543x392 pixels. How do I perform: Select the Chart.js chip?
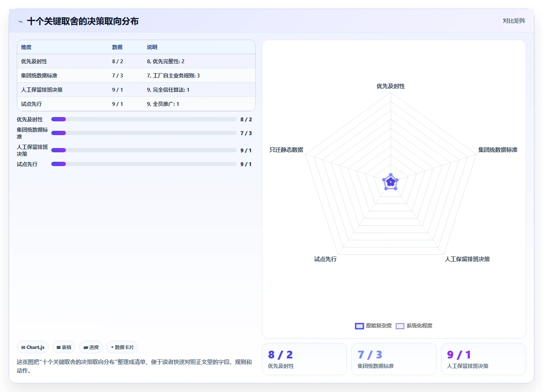(x=33, y=347)
